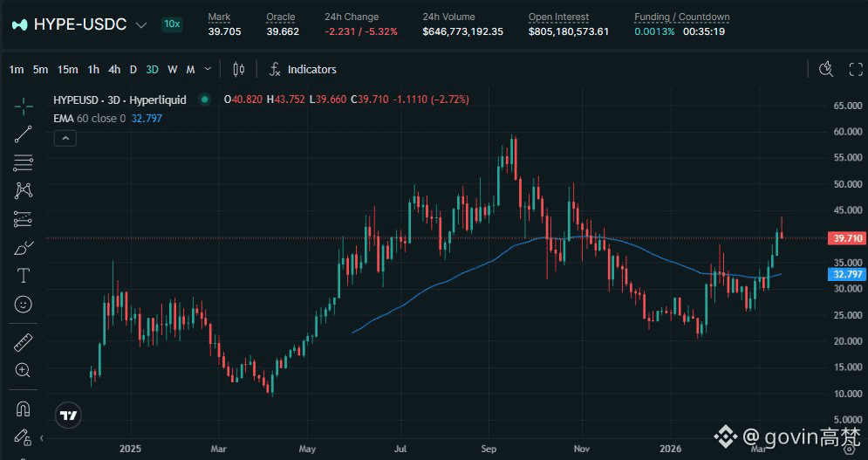
Task: Click the funding rate 0.0013%
Action: pos(654,31)
